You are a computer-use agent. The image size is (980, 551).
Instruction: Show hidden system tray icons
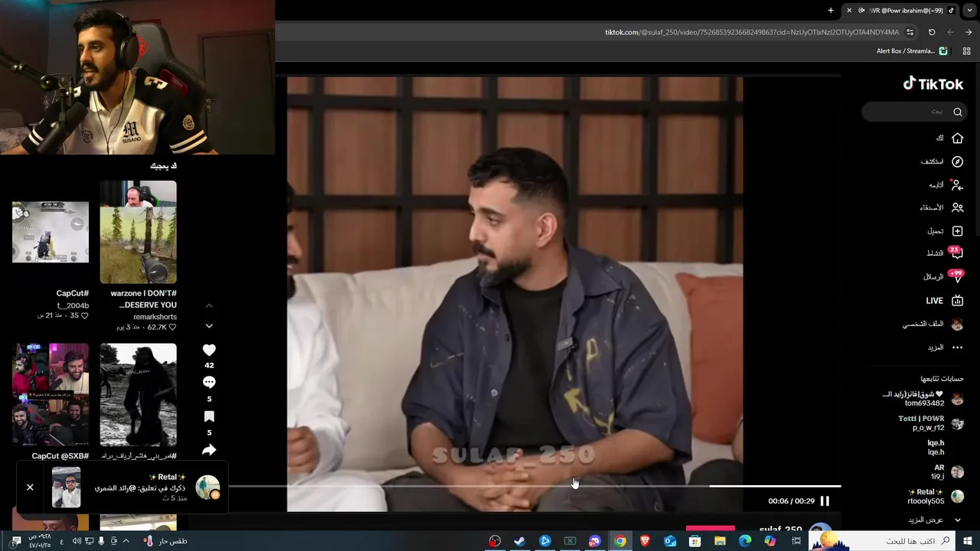(126, 541)
